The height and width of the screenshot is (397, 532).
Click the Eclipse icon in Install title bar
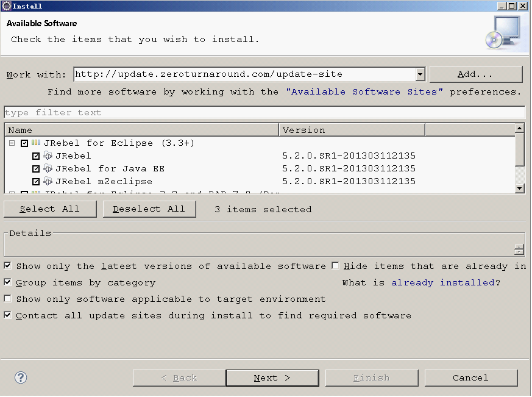pyautogui.click(x=6, y=5)
